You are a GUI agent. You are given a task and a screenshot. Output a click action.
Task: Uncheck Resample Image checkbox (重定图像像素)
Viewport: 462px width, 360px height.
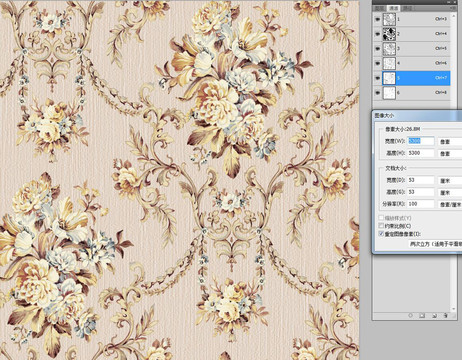[381, 234]
